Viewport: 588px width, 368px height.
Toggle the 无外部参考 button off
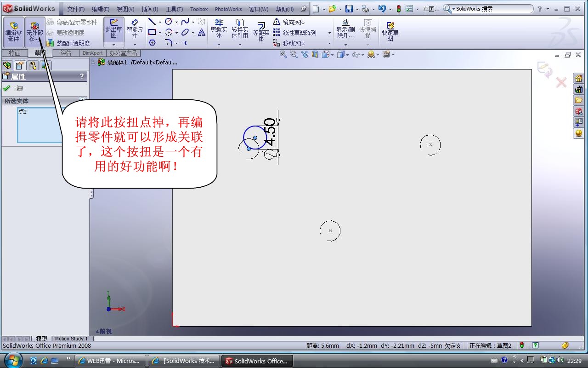click(x=35, y=32)
